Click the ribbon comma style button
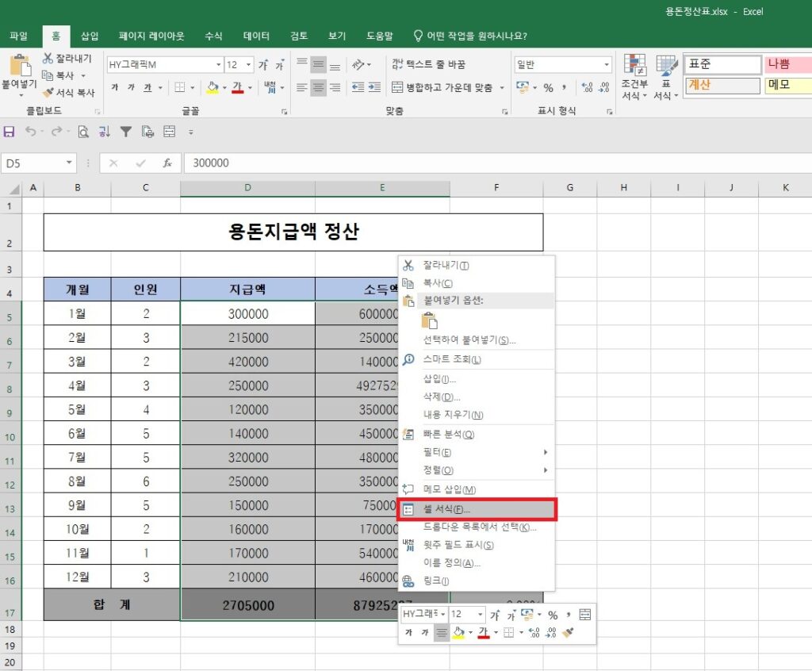Screen dimensions: 812x671 click(x=564, y=87)
